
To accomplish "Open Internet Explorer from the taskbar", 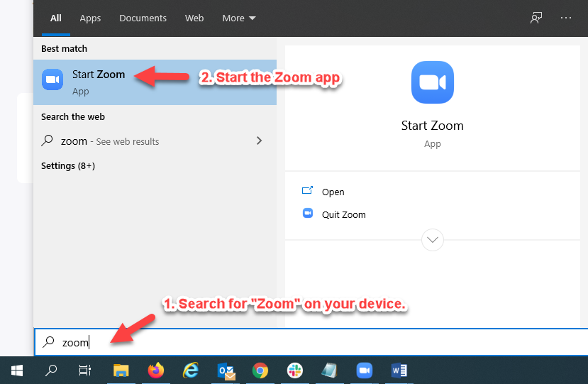I will (191, 371).
